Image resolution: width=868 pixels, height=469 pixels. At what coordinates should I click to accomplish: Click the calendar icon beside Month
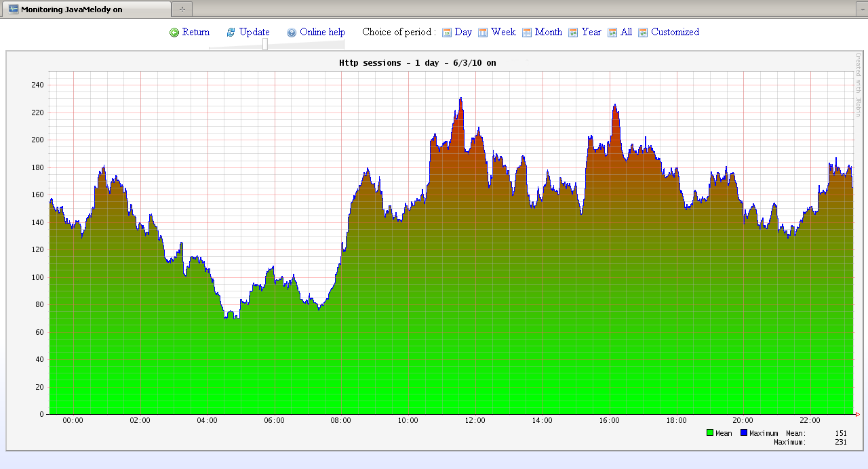[x=527, y=33]
